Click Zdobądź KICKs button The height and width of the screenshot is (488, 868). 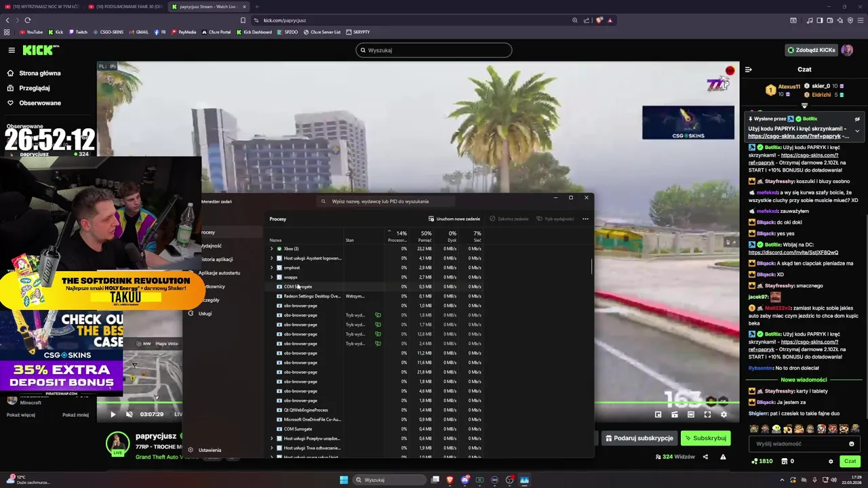click(x=811, y=50)
